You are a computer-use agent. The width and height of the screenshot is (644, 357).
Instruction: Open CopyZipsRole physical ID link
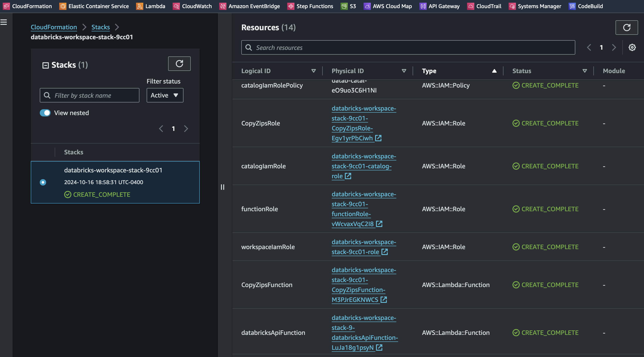coord(364,123)
